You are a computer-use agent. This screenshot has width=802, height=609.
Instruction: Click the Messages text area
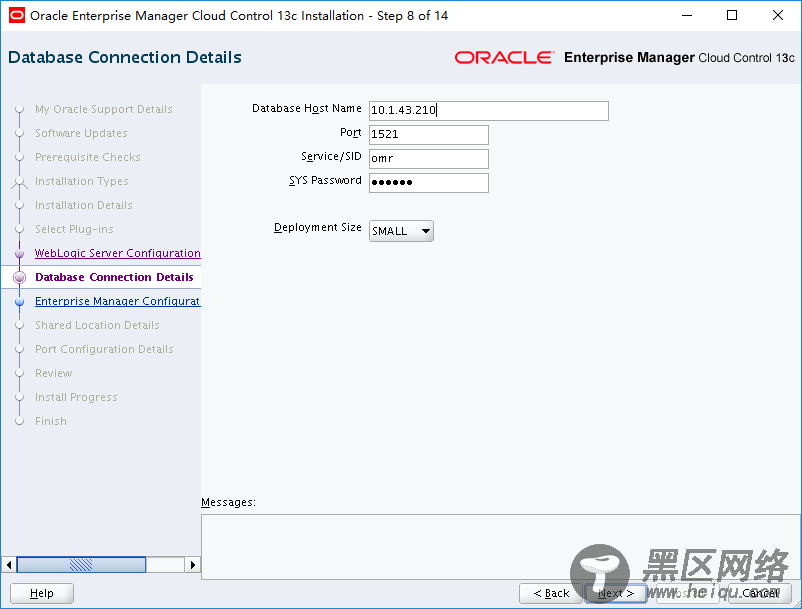[x=501, y=547]
